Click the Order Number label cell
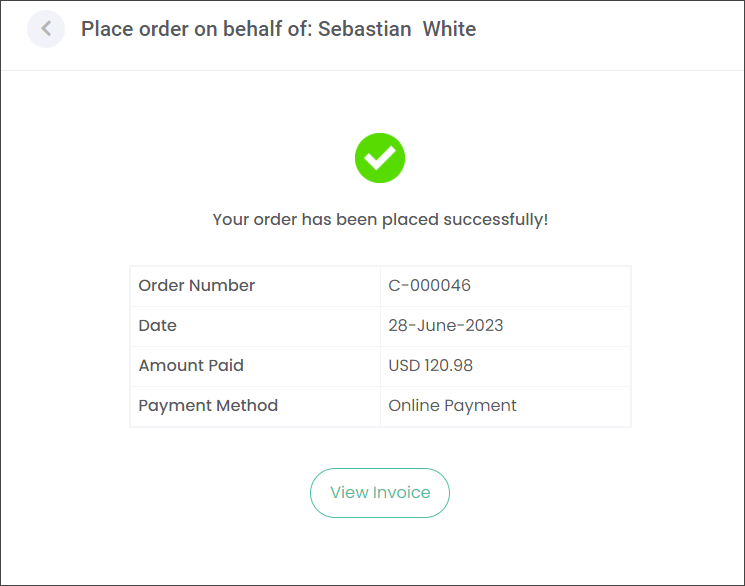 point(255,286)
